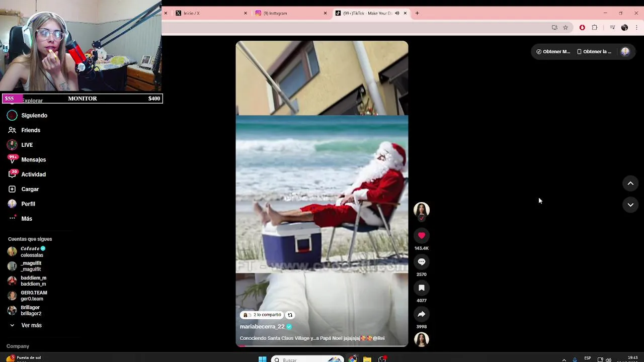This screenshot has height=362, width=644.
Task: Click the 'Obtener la ...' app button
Action: 594,52
